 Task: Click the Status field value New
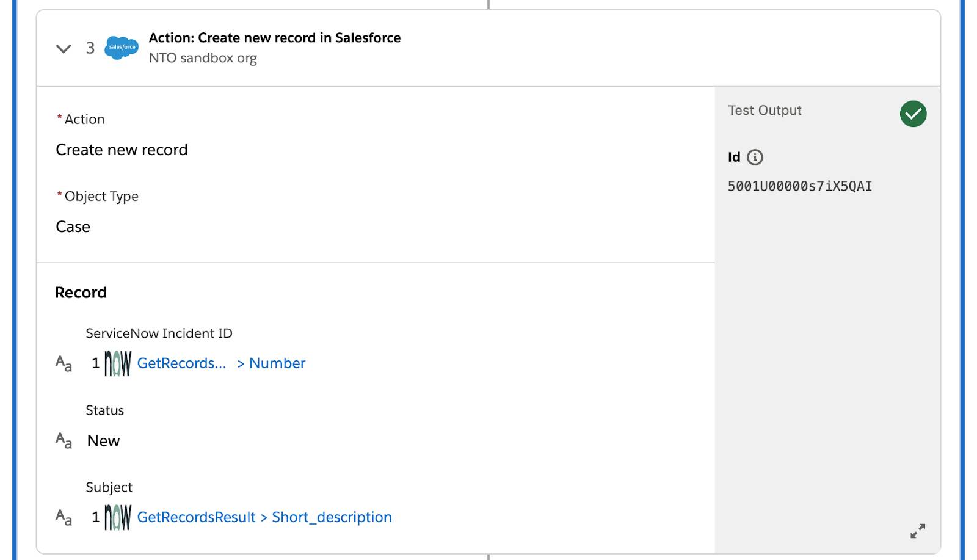point(103,441)
